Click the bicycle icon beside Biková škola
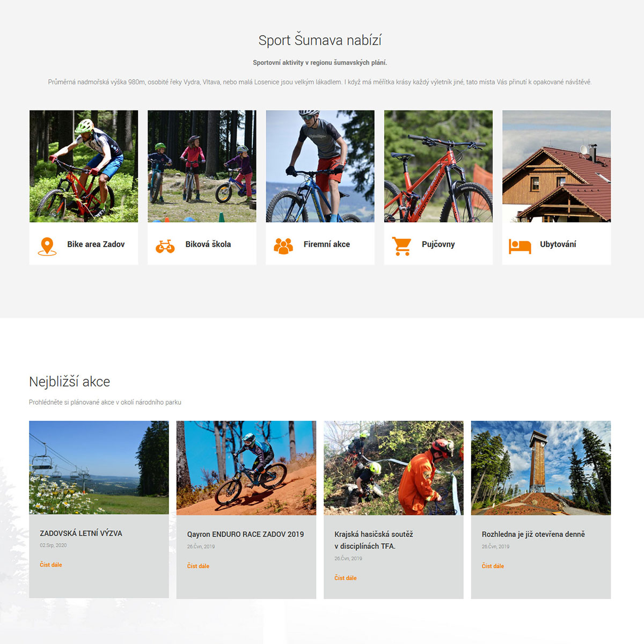This screenshot has width=644, height=644. pyautogui.click(x=165, y=246)
